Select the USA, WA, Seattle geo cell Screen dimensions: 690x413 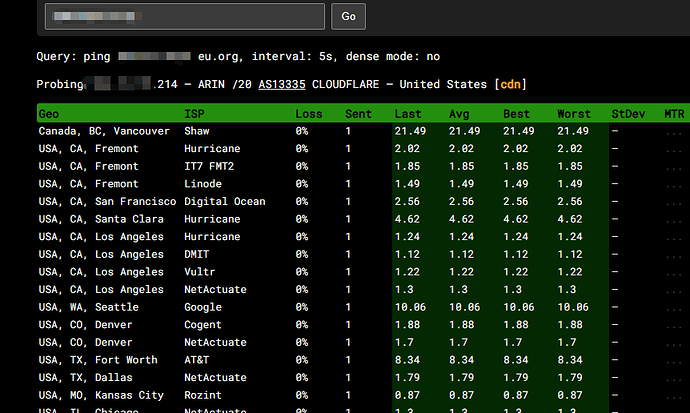(x=88, y=307)
